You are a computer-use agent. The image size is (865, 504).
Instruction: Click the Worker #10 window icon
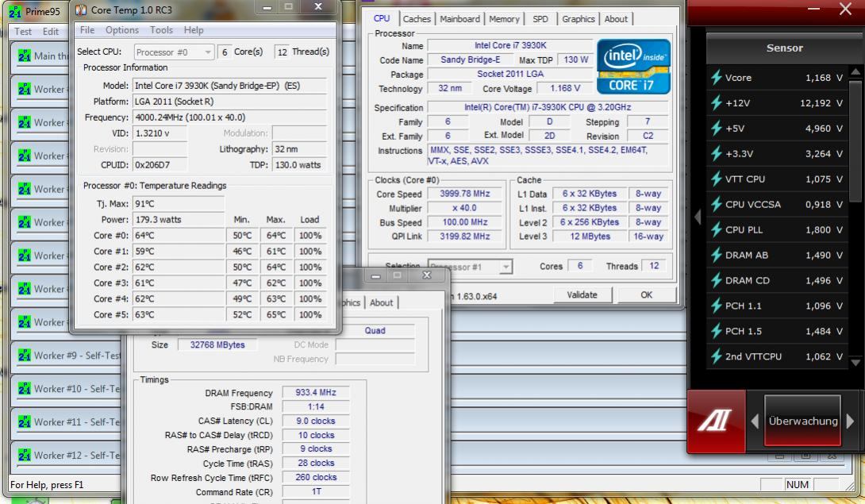tap(25, 389)
